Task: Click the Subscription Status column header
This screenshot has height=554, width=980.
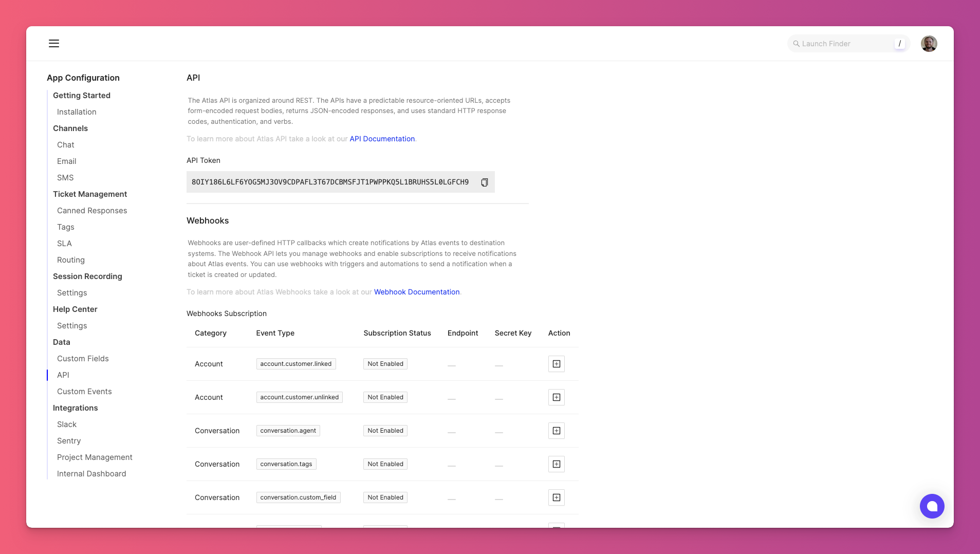Action: [397, 333]
